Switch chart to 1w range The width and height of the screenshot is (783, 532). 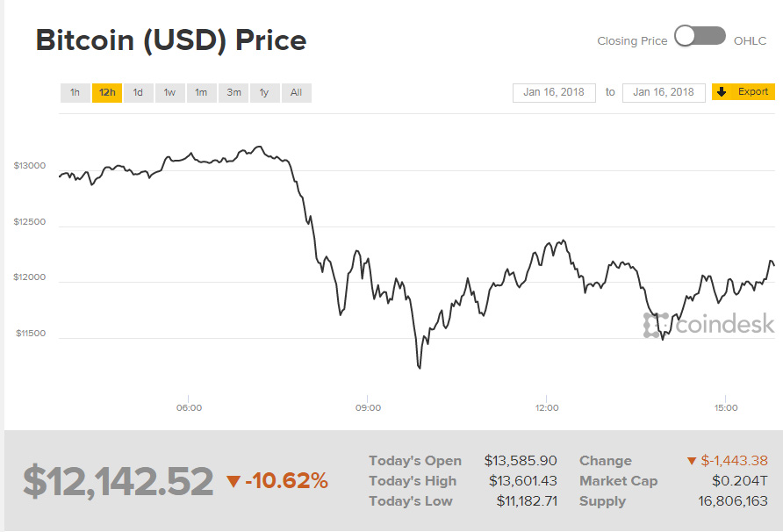coord(169,92)
